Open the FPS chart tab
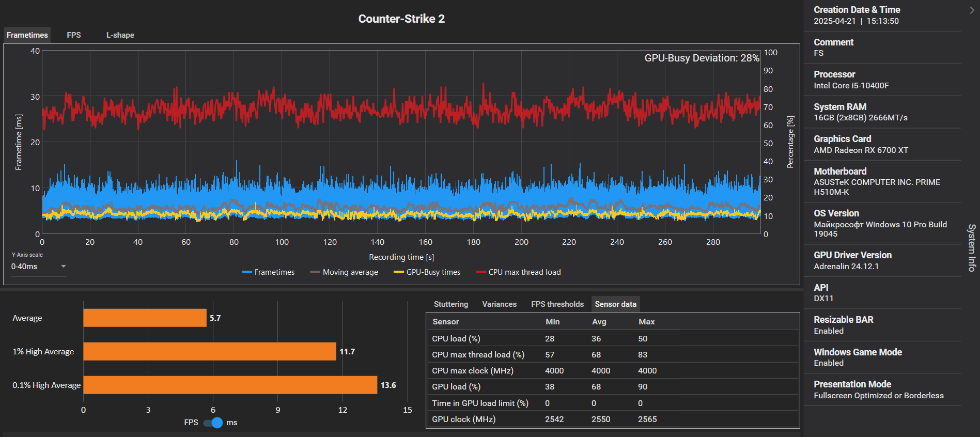 pos(74,35)
